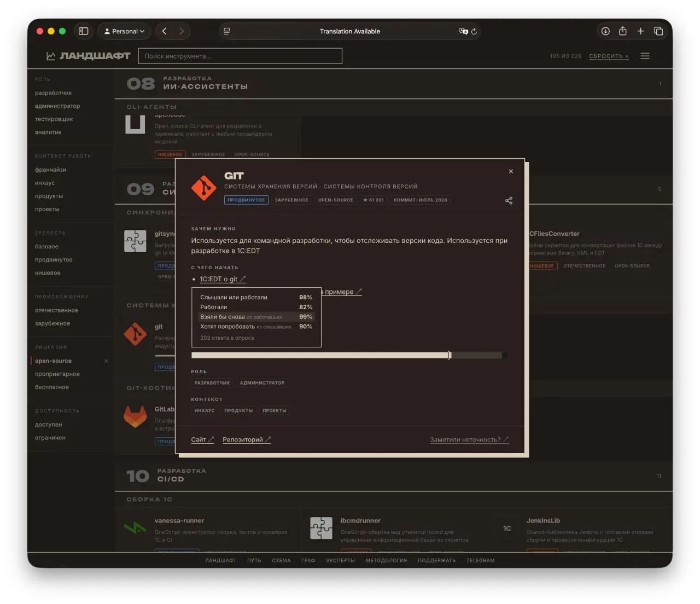This screenshot has height=604, width=700.
Task: Click the 'Администратор' role tag in popup
Action: [x=262, y=383]
